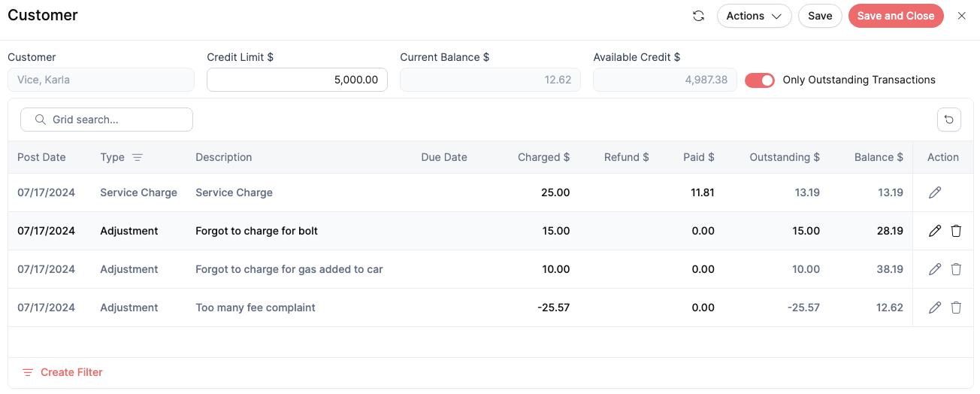Sort by the Balance $ column header
Viewport: 980px width, 394px height.
879,157
